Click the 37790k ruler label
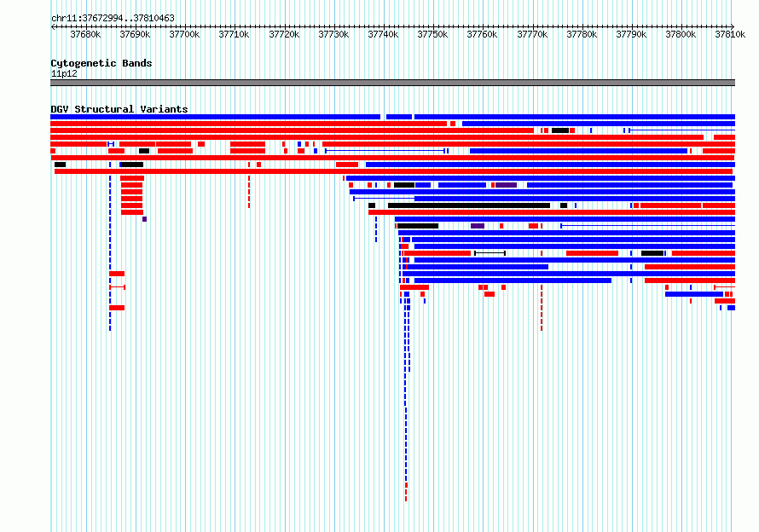 click(631, 34)
